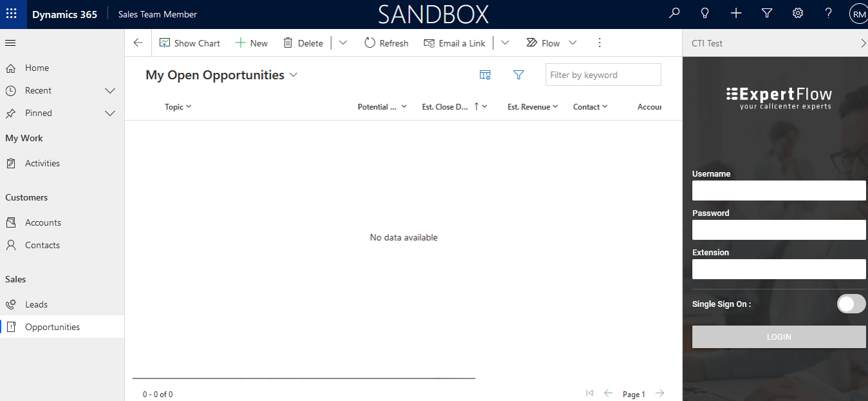This screenshot has height=401, width=868.
Task: Expand the My Open Opportunities view selector
Action: 294,75
